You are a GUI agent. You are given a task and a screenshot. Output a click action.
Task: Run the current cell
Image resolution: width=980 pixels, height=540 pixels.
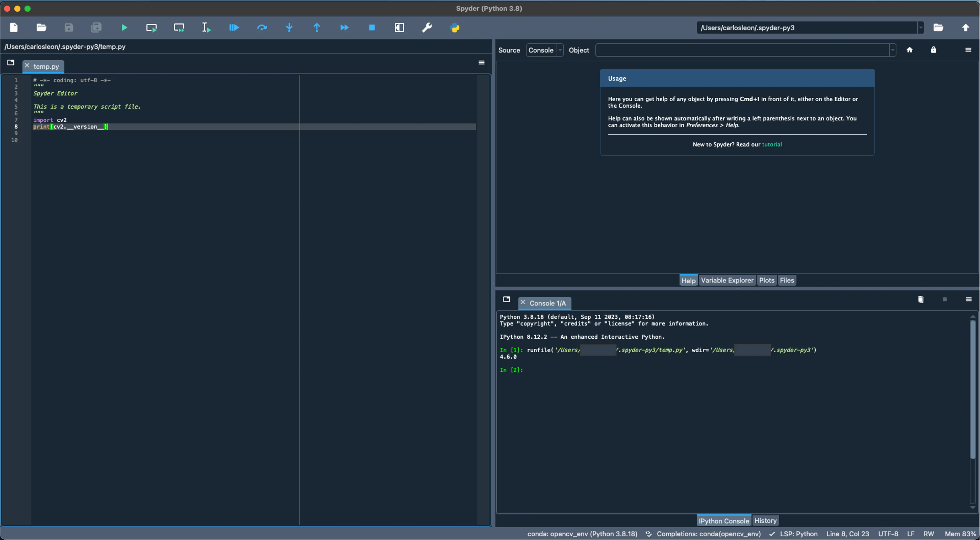coord(151,27)
